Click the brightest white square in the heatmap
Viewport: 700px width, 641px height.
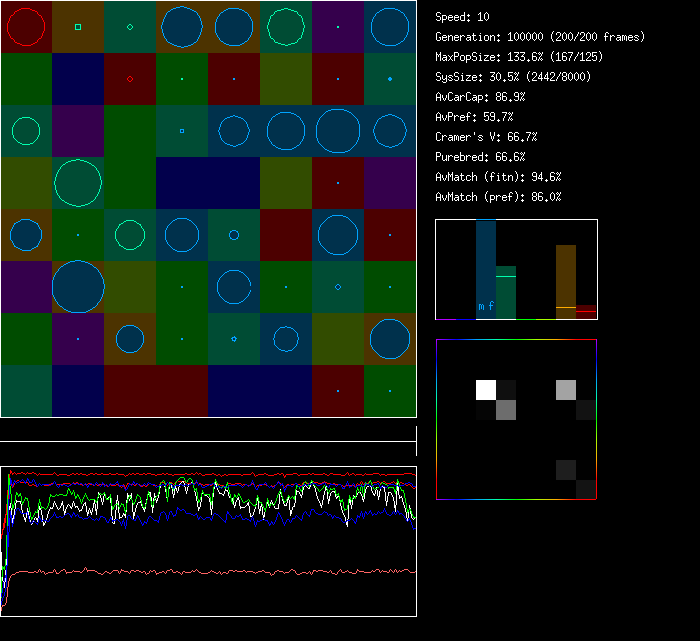[x=486, y=390]
